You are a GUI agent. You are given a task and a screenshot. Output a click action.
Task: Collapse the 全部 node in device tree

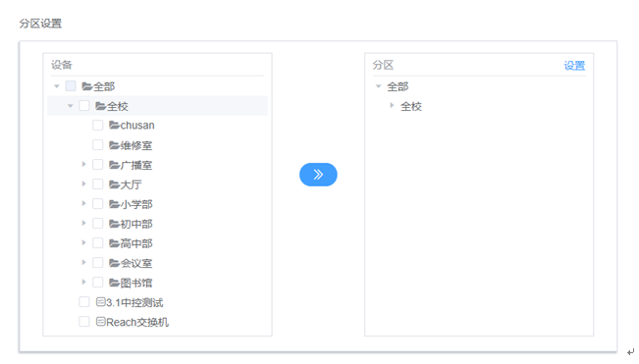point(57,86)
